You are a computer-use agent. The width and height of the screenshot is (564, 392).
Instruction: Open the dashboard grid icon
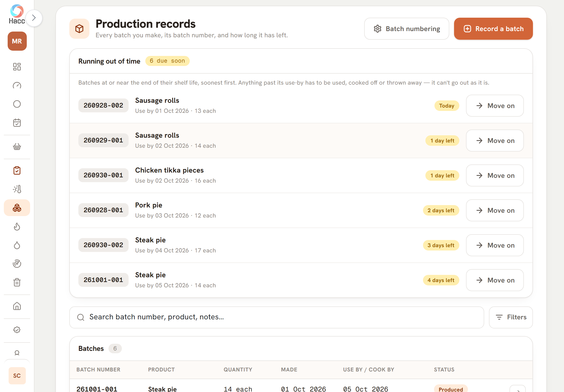(17, 66)
